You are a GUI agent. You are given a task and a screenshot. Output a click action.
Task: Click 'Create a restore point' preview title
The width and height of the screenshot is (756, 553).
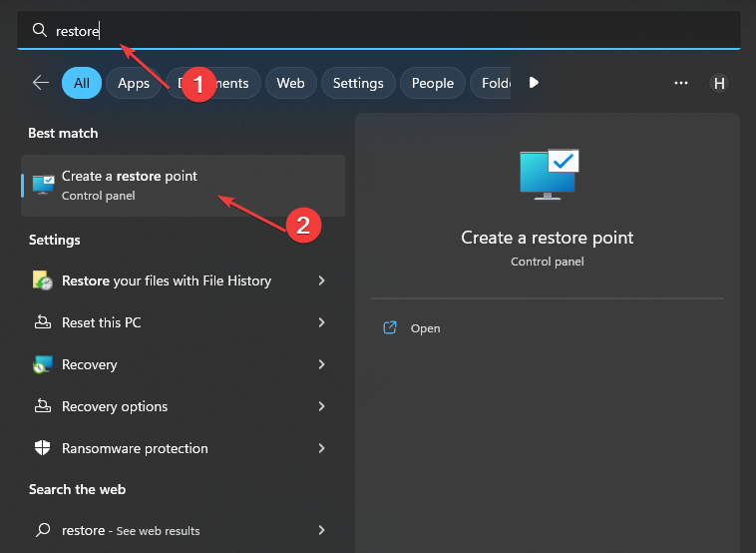[x=548, y=238]
